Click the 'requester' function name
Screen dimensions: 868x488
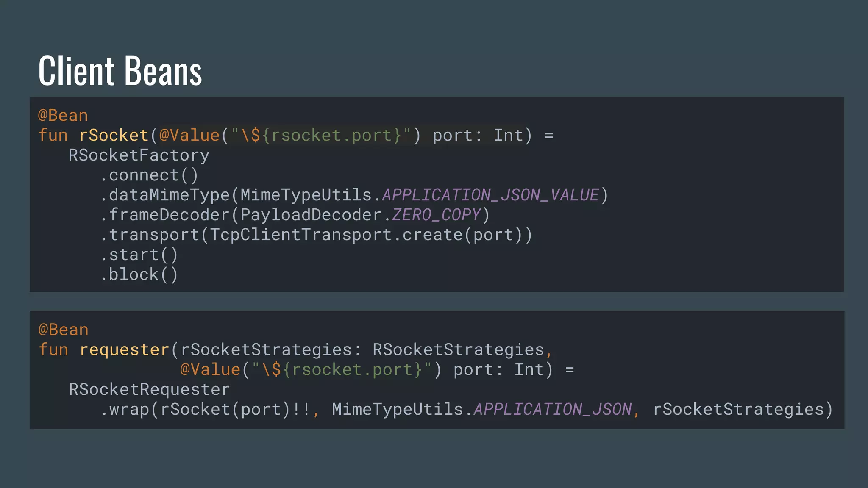[124, 349]
